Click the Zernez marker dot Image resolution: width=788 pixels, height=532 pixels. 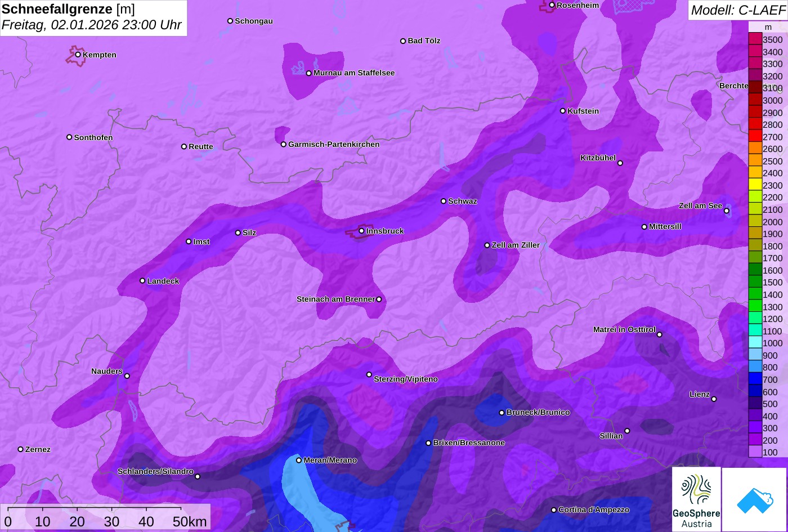[21, 449]
